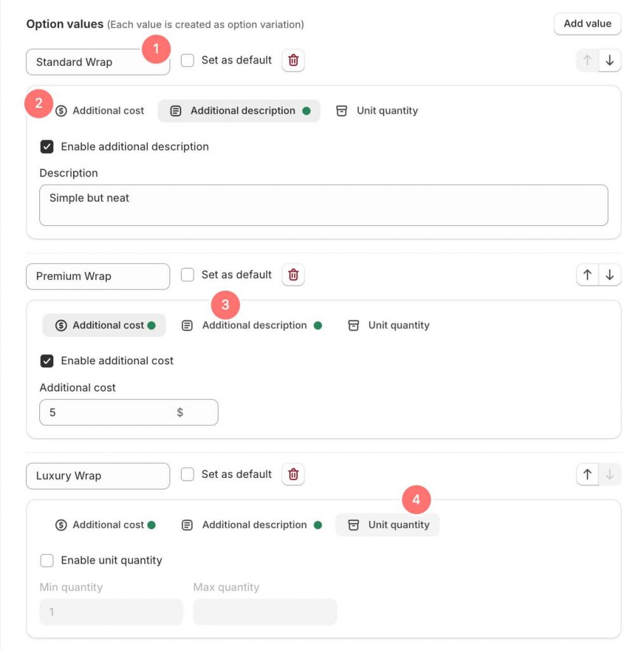Tick Enable unit quantity checkbox
This screenshot has height=650, width=644.
pyautogui.click(x=47, y=560)
